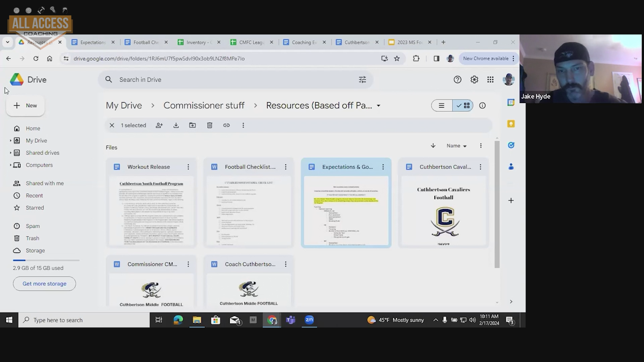
Task: Open more options for Football Checklist file
Action: point(285,167)
